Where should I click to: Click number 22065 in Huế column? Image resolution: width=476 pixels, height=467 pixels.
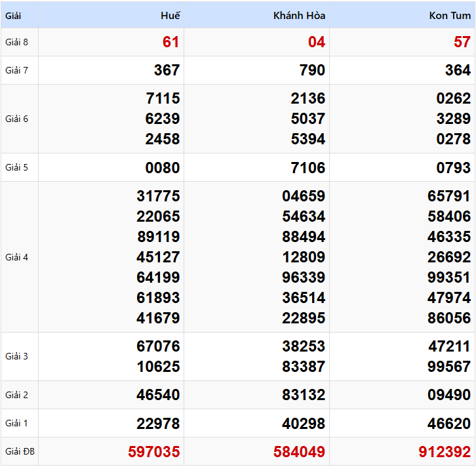158,216
